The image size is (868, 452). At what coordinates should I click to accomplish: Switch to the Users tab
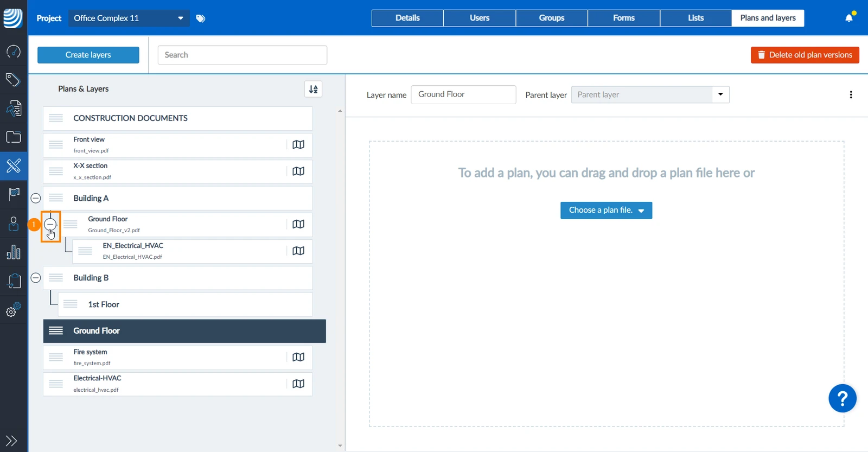pyautogui.click(x=480, y=18)
